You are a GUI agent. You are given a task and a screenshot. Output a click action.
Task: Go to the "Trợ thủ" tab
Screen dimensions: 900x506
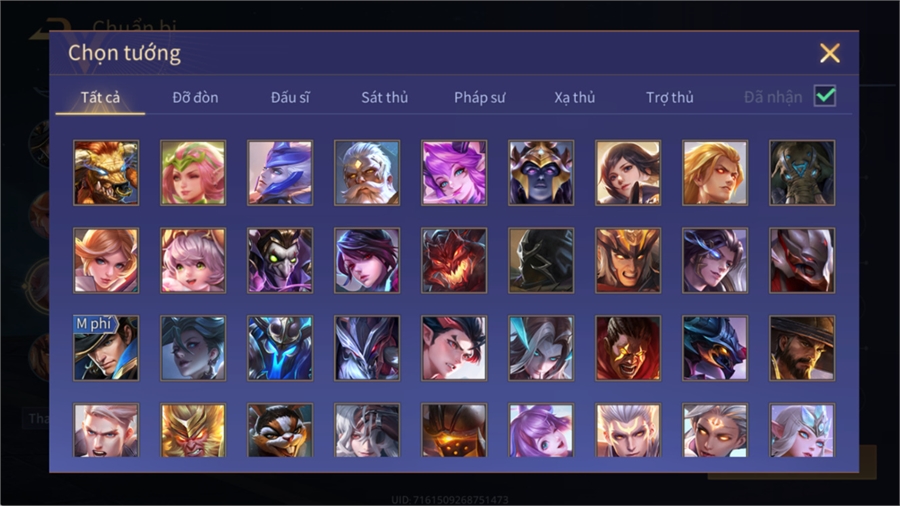pos(670,98)
